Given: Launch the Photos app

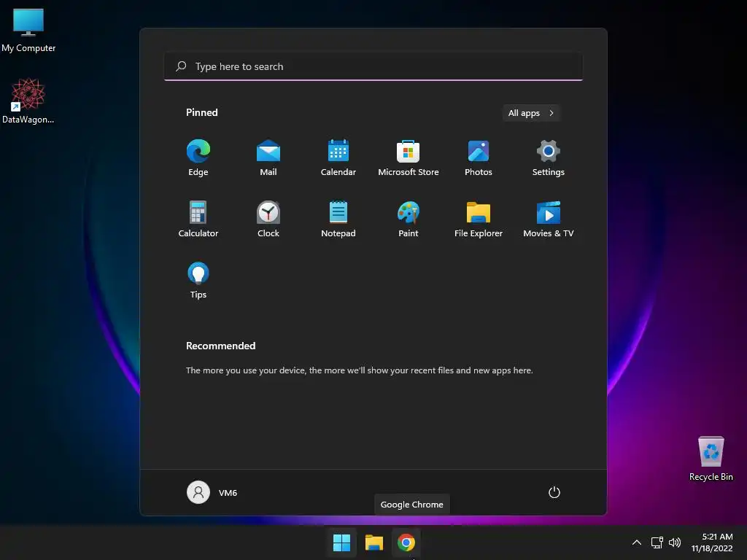Looking at the screenshot, I should coord(479,157).
